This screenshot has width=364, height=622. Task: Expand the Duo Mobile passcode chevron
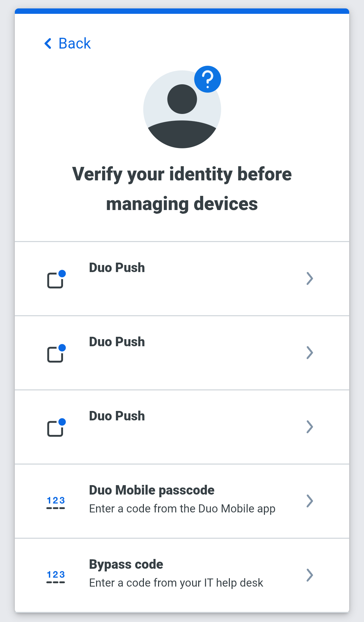click(x=310, y=501)
